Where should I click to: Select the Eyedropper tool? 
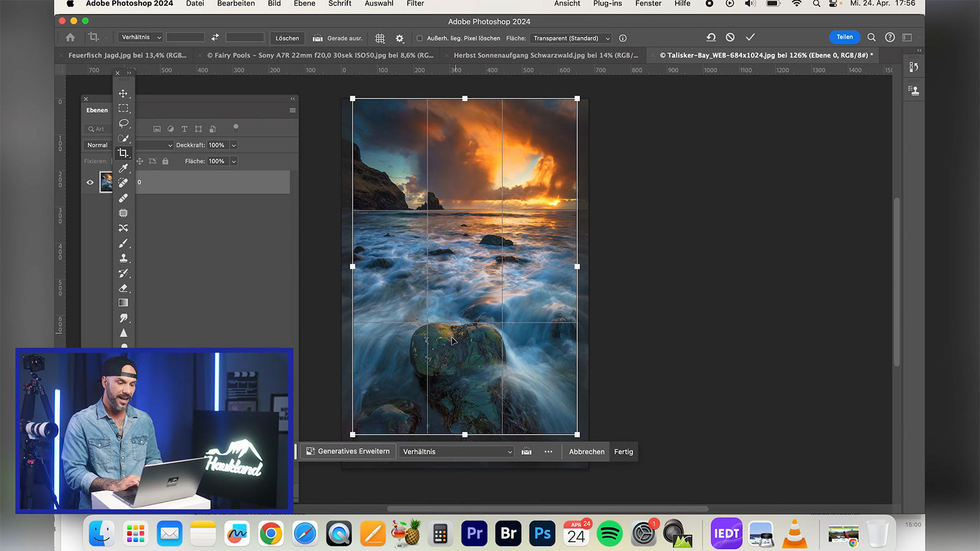(123, 168)
